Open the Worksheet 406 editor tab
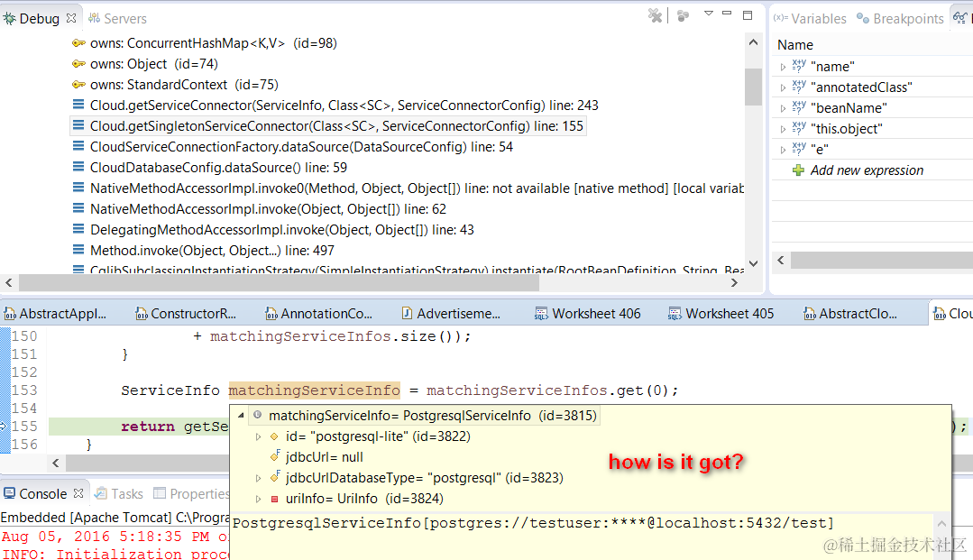The width and height of the screenshot is (973, 560). [x=588, y=314]
